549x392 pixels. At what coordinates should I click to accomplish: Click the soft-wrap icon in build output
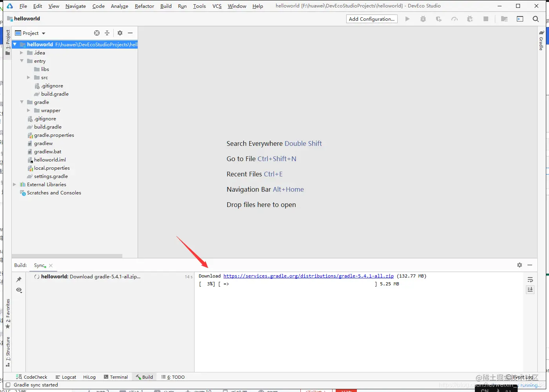coord(530,279)
